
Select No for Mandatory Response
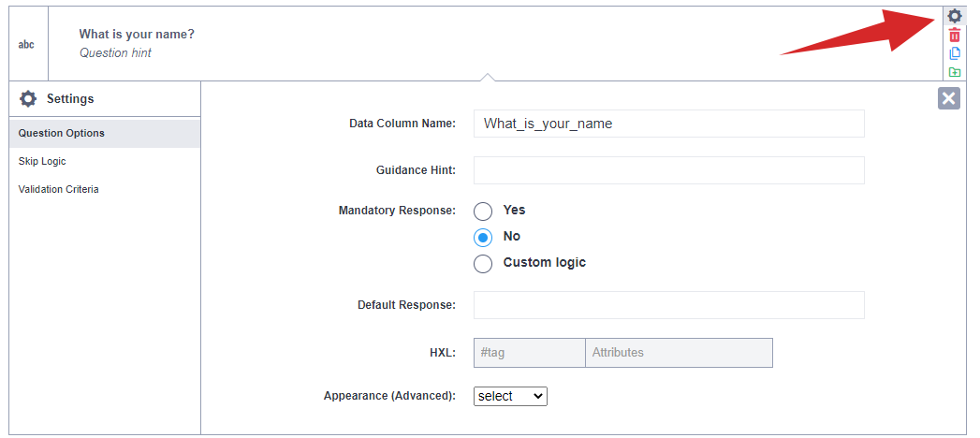[483, 237]
